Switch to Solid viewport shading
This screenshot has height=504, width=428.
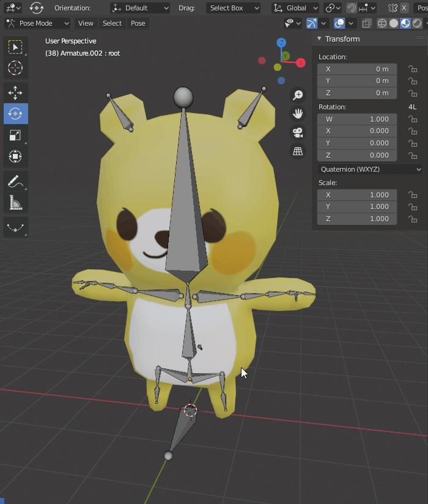[x=394, y=23]
